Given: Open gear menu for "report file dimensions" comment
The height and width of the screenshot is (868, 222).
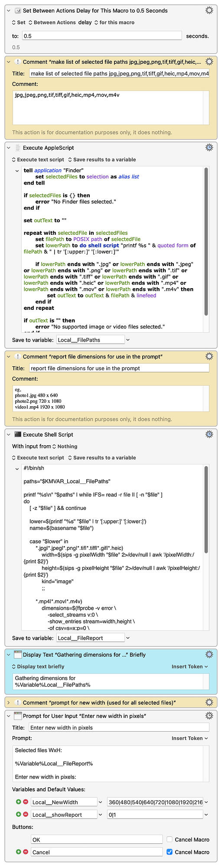Looking at the screenshot, I should (x=209, y=356).
